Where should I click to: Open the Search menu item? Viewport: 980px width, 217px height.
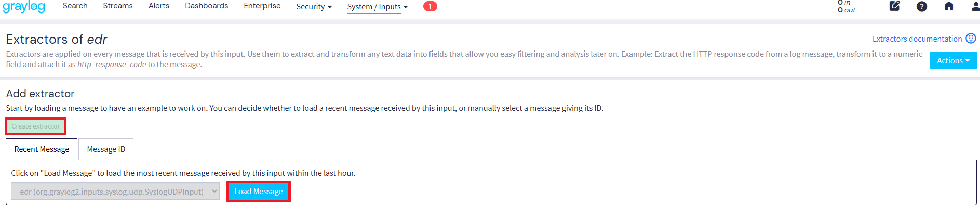coord(75,6)
